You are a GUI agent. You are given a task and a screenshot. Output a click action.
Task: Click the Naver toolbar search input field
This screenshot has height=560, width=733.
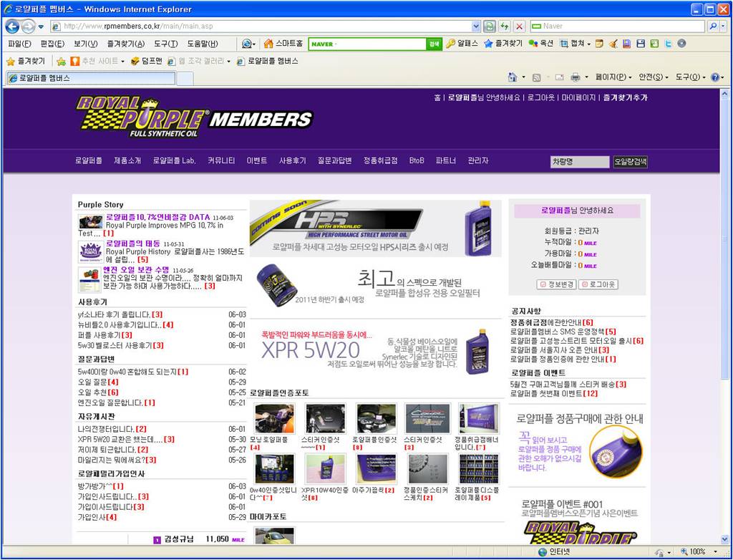(x=367, y=44)
